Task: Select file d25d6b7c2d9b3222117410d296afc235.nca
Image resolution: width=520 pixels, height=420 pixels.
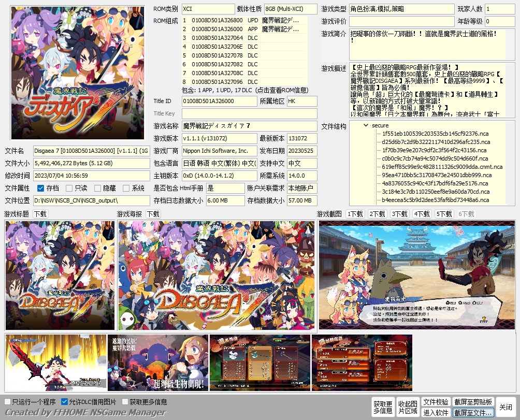Action: 436,142
